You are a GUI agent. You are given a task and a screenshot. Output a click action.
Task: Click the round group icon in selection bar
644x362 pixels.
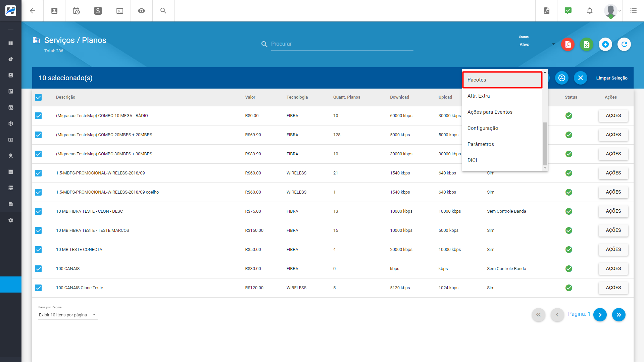coord(562,78)
